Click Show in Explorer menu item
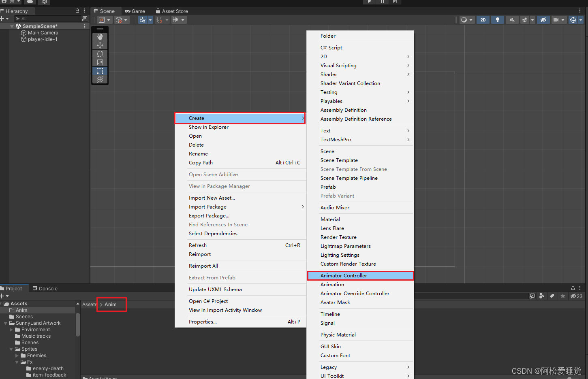 point(240,127)
